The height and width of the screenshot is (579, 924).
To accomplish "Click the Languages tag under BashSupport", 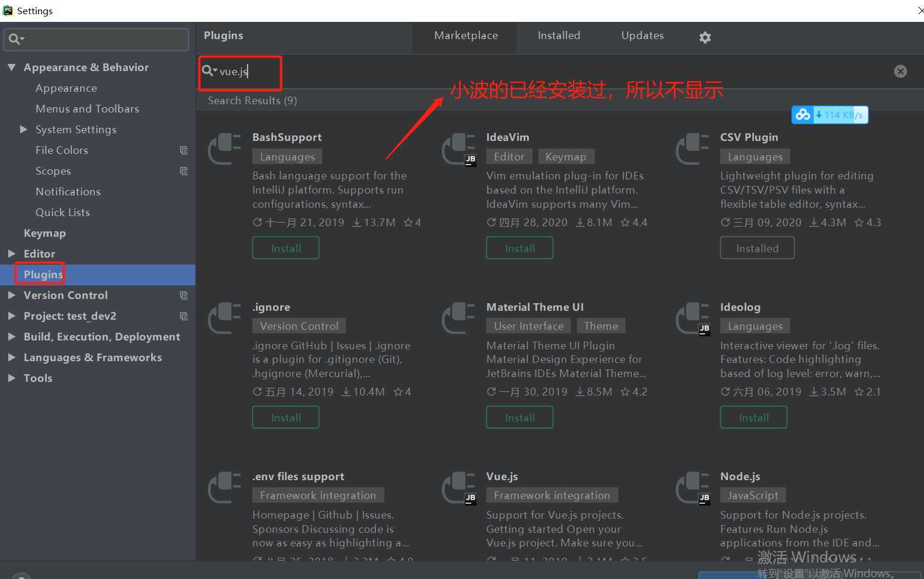I will click(x=287, y=157).
